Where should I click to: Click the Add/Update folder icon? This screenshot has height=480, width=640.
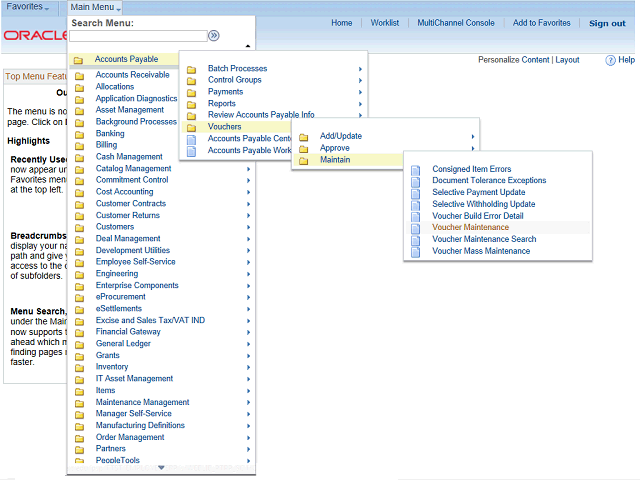point(303,137)
